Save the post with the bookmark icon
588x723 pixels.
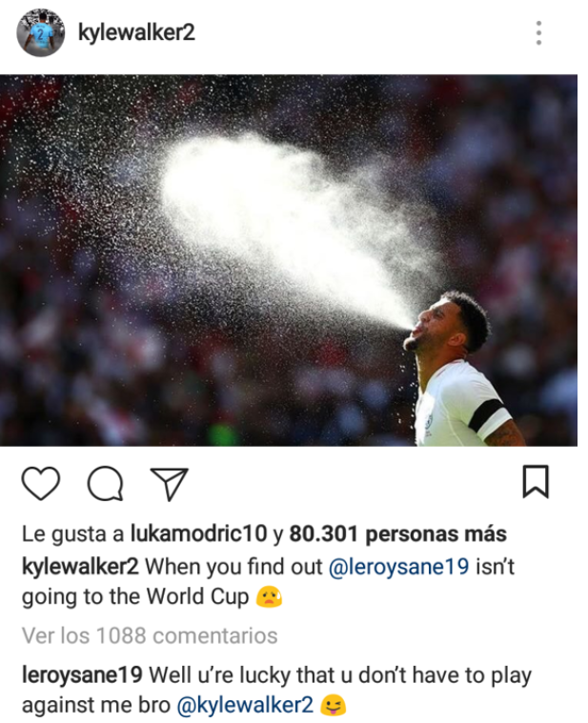[x=536, y=482]
